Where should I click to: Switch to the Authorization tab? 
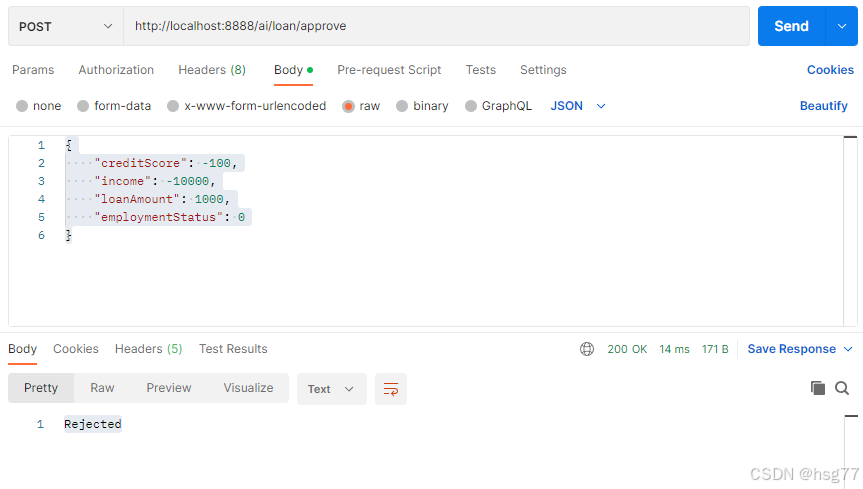[116, 70]
